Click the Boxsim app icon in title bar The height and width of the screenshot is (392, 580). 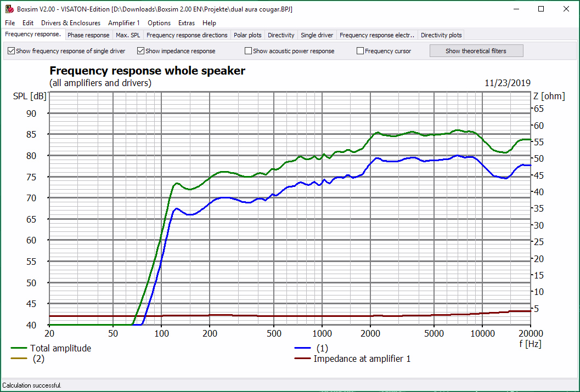(9, 9)
